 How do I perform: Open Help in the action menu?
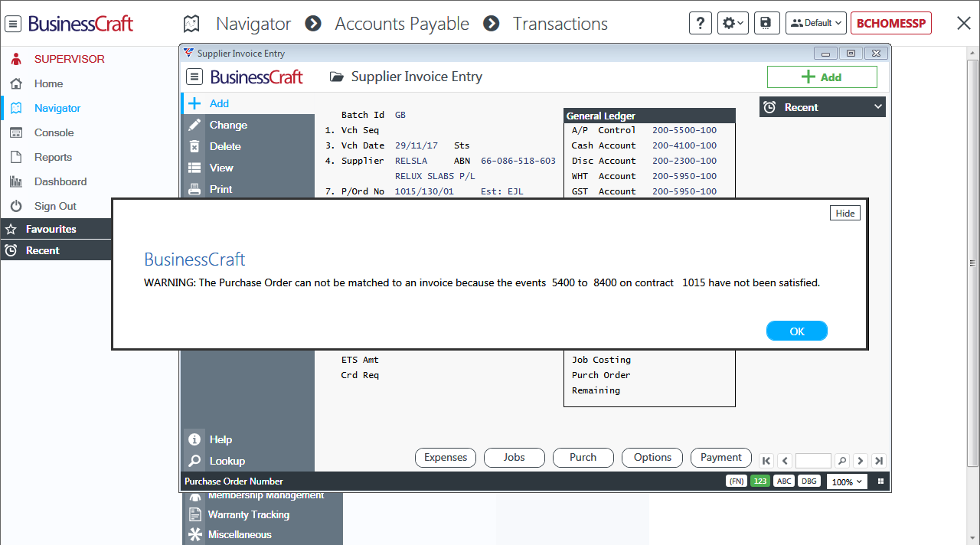coord(248,439)
